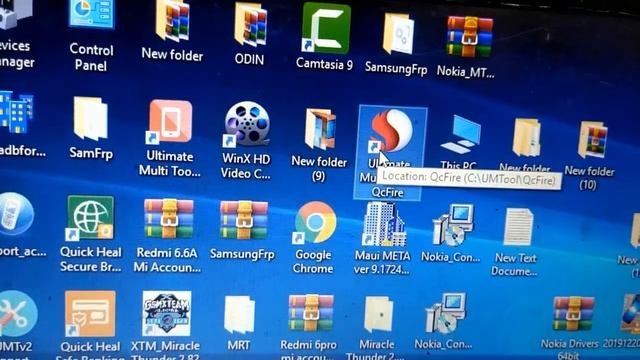
Task: Open the This PC desktop icon
Action: click(460, 142)
